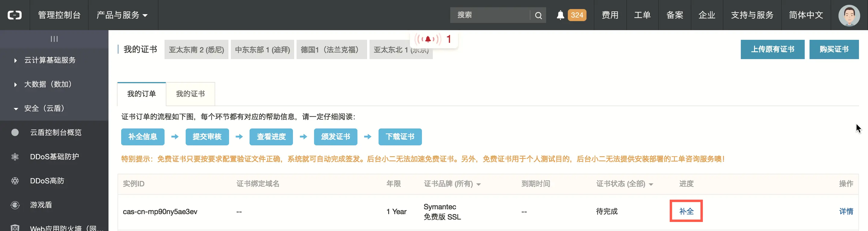Image resolution: width=868 pixels, height=231 pixels.
Task: Switch language via 简体中文
Action: tap(806, 15)
